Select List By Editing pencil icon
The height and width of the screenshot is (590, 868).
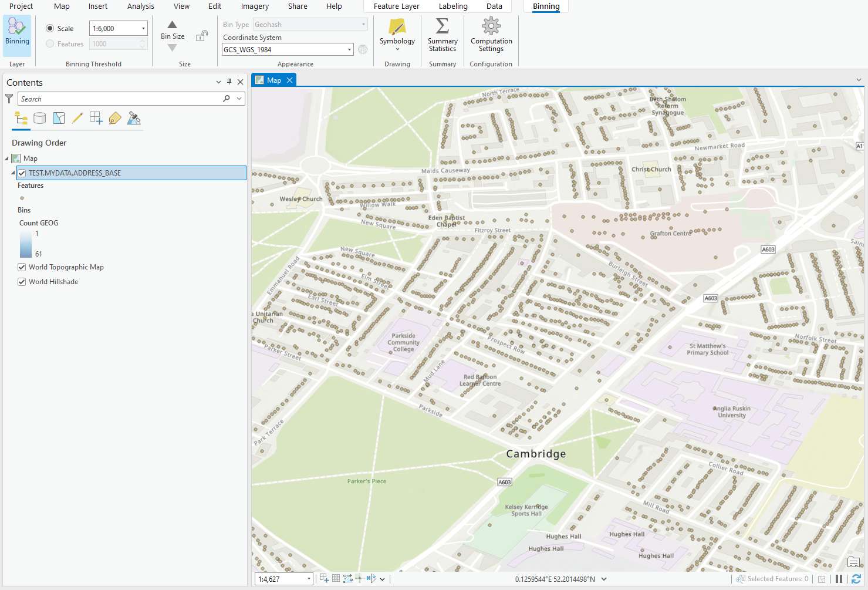click(x=77, y=118)
